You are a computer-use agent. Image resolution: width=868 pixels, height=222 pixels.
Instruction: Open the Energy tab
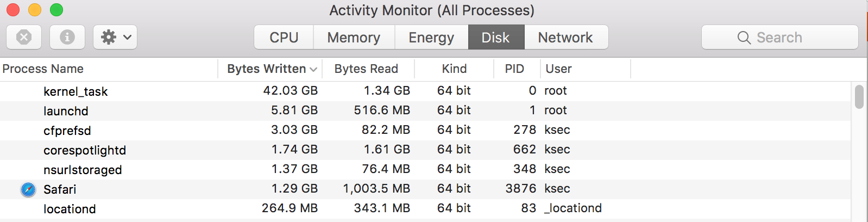pyautogui.click(x=431, y=37)
